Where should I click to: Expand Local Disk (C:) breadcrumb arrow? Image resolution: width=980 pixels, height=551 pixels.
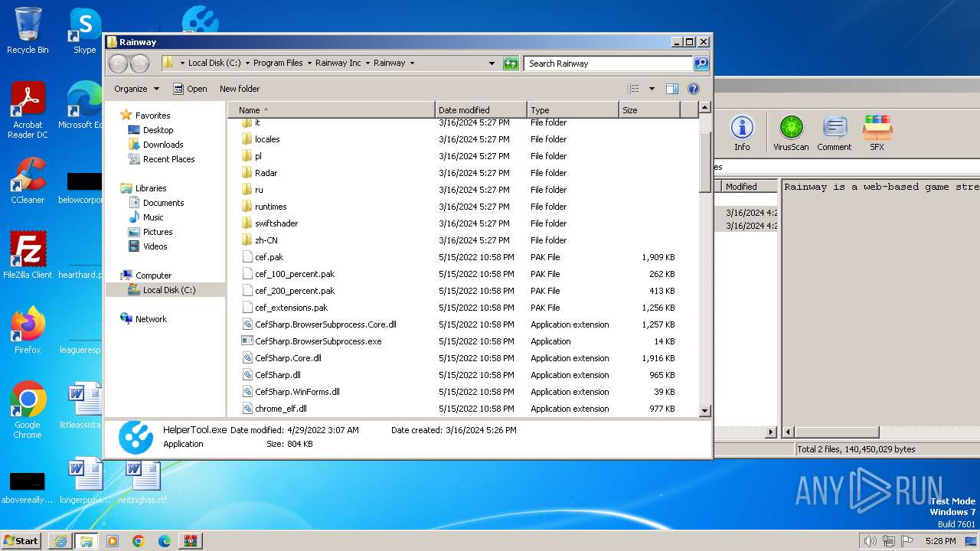coord(247,64)
